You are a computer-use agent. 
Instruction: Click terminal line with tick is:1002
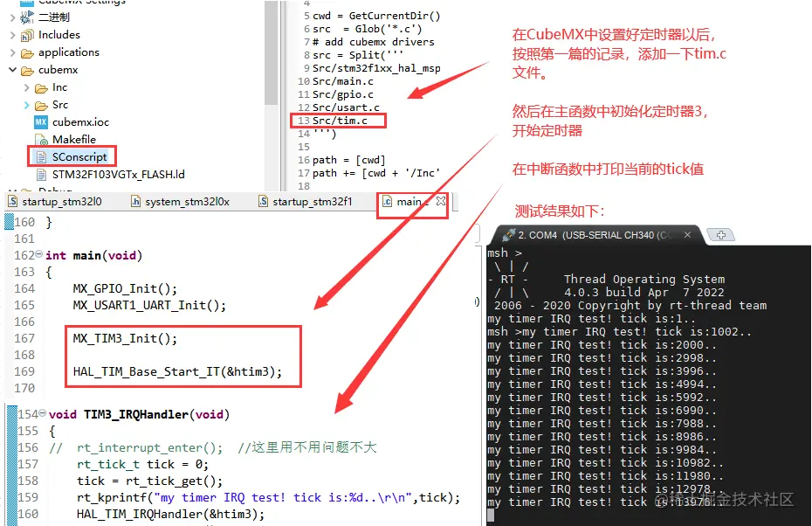619,332
